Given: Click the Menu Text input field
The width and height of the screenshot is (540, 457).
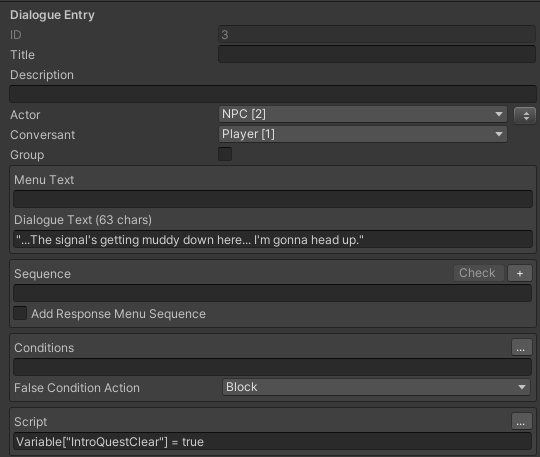Looking at the screenshot, I should (x=273, y=199).
